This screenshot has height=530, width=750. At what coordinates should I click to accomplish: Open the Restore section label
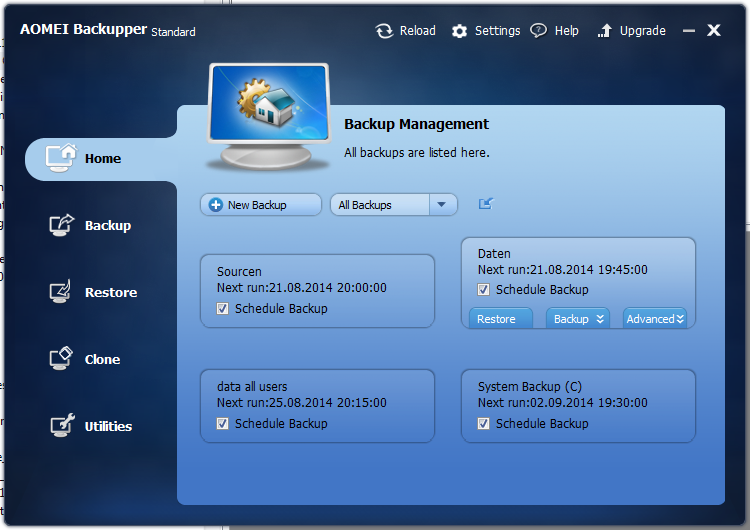coord(111,292)
